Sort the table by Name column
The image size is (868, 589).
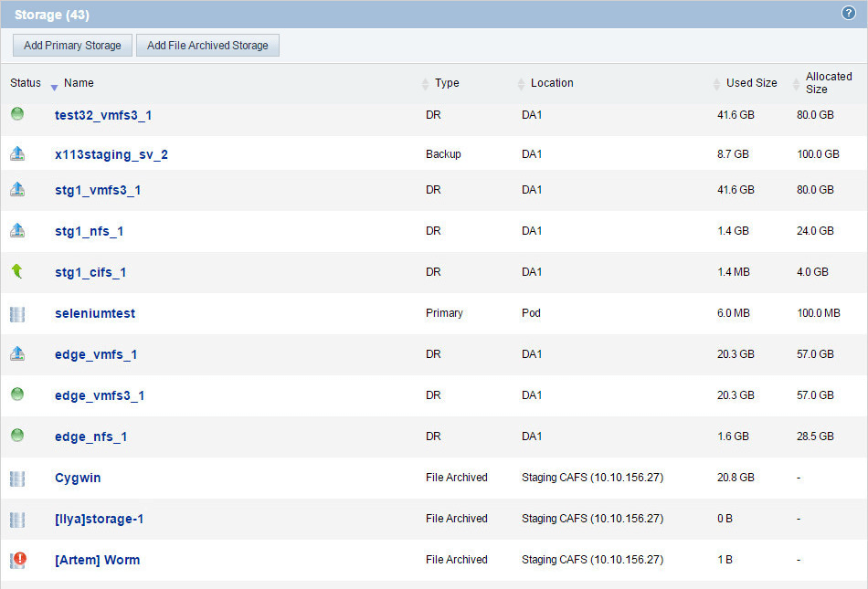click(79, 83)
